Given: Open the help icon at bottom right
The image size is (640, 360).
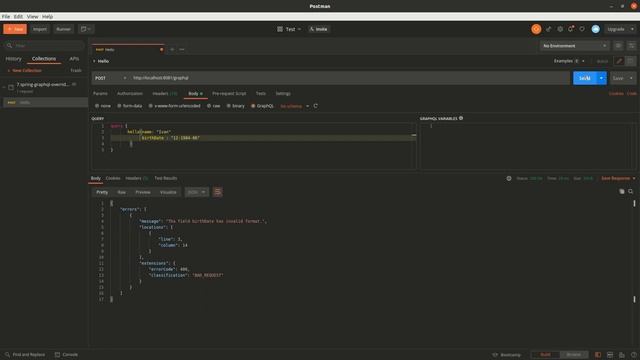Looking at the screenshot, I should pyautogui.click(x=633, y=355).
